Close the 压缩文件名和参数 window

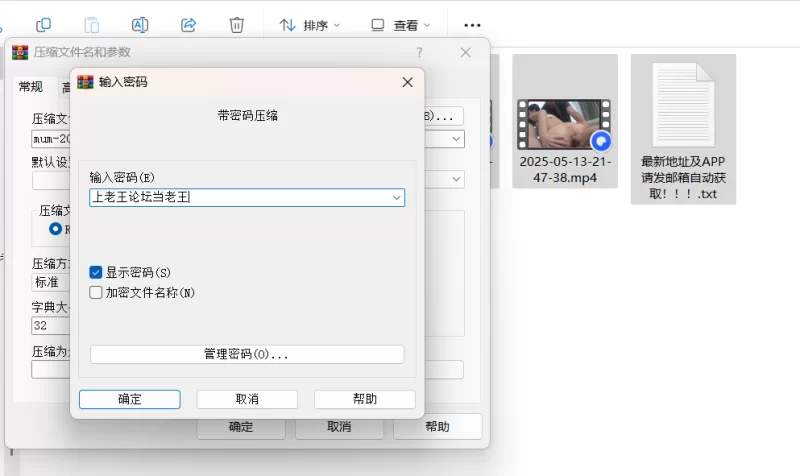pyautogui.click(x=465, y=52)
